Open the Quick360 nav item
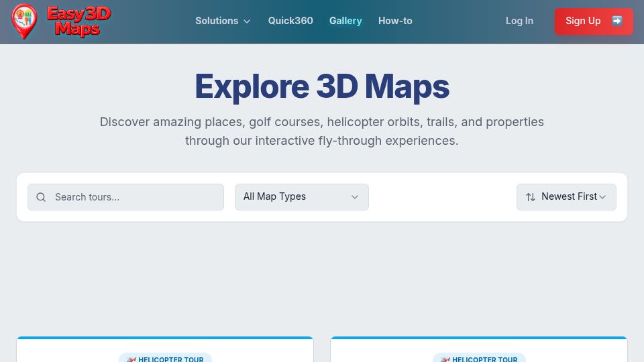The width and height of the screenshot is (644, 362). point(290,21)
